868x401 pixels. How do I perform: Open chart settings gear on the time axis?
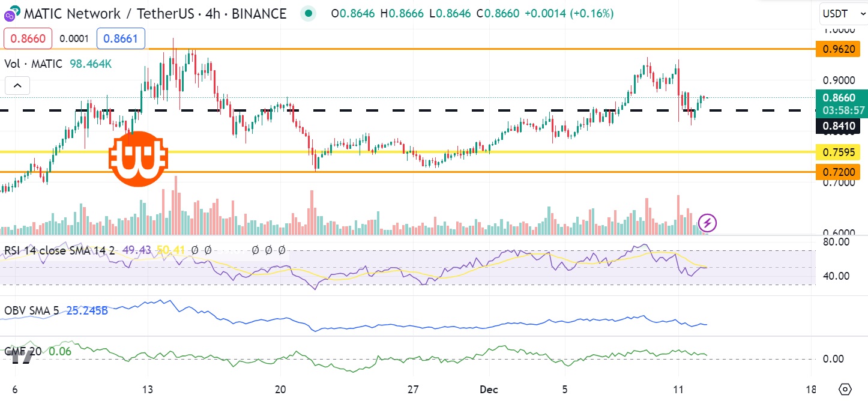point(845,388)
